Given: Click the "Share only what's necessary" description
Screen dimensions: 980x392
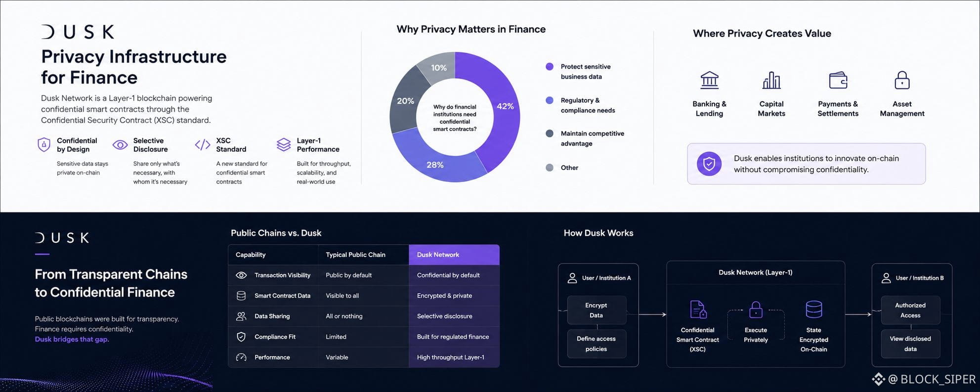Looking at the screenshot, I should click(160, 173).
